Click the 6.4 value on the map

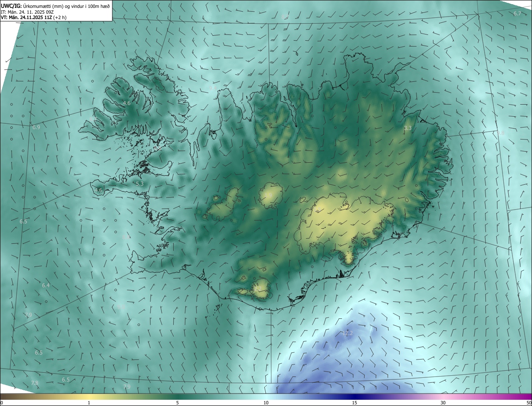point(46,285)
